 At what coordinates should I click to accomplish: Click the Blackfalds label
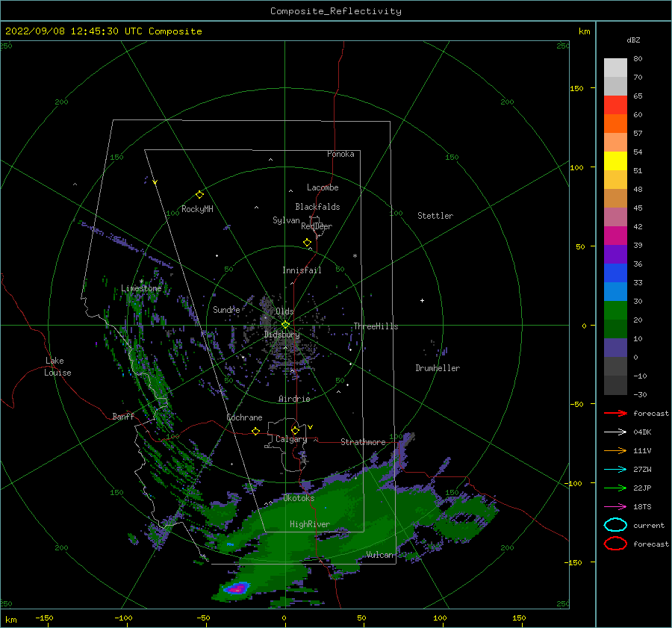pyautogui.click(x=317, y=207)
